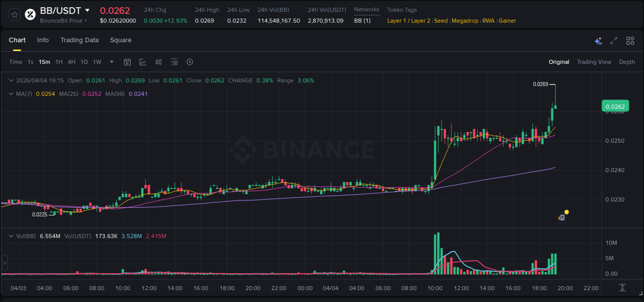Open the candlestick comparison tool

click(158, 62)
